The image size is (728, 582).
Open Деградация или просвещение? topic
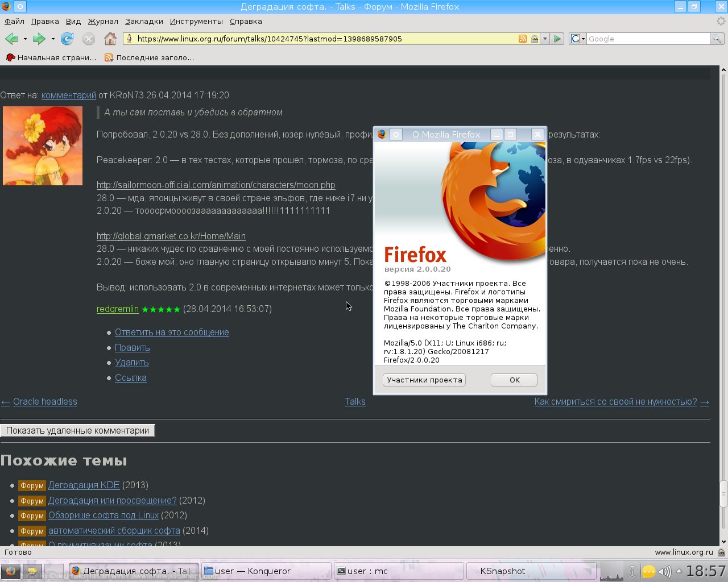113,500
